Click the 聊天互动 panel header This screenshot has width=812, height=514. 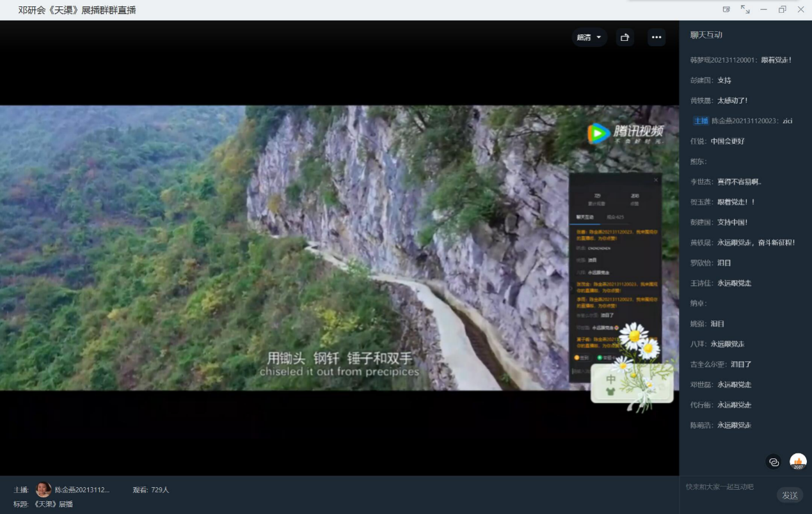(706, 35)
